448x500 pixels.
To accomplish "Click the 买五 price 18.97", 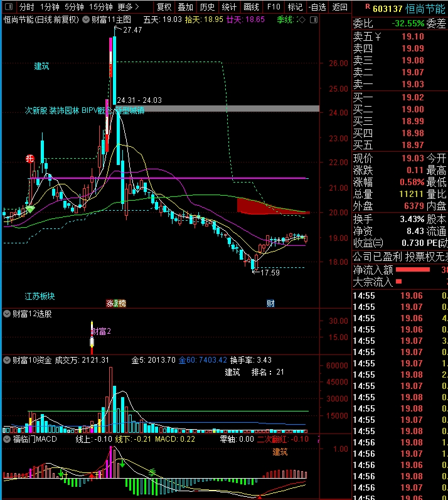I will tap(413, 145).
